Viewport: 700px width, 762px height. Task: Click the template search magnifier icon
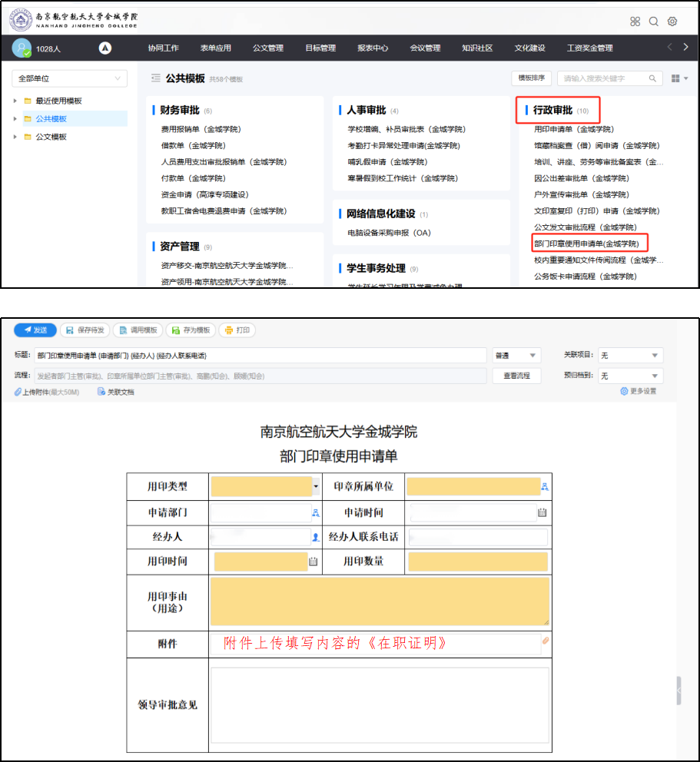coord(652,78)
